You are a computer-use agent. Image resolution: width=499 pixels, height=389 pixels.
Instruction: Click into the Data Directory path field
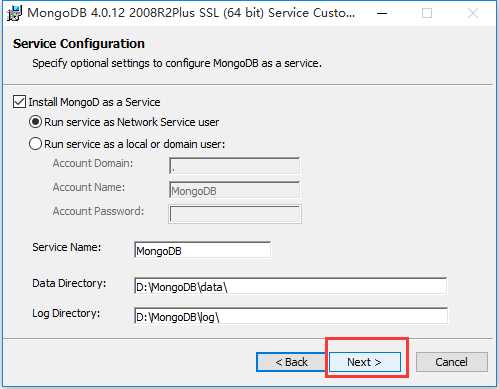tap(290, 286)
